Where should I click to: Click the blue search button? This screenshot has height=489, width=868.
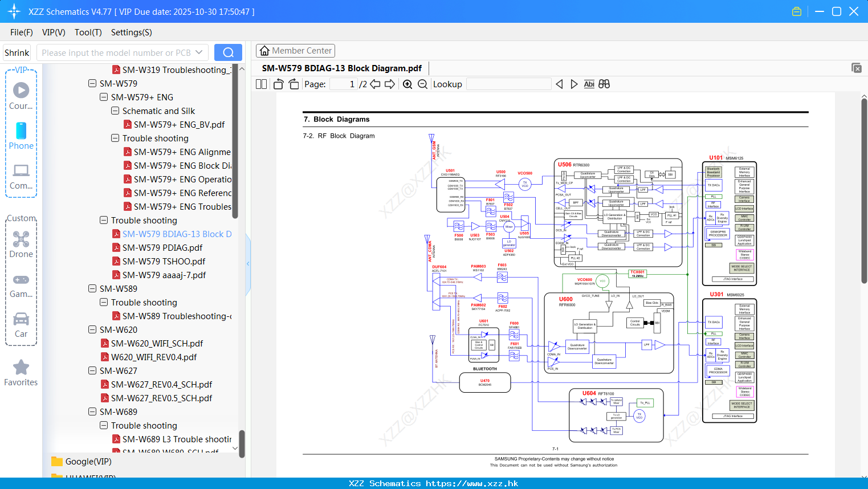point(228,52)
